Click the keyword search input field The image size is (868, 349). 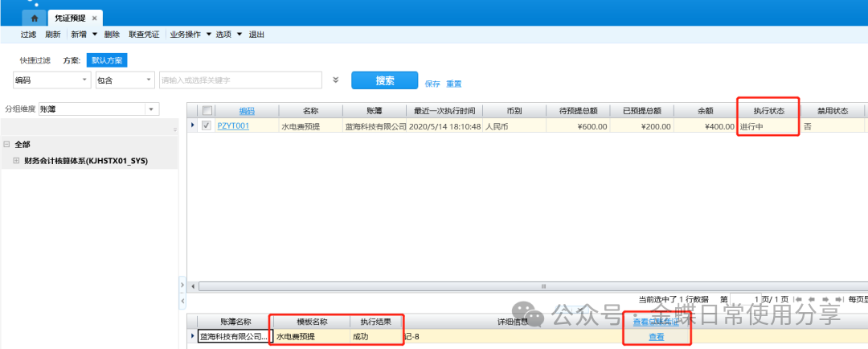(x=240, y=80)
